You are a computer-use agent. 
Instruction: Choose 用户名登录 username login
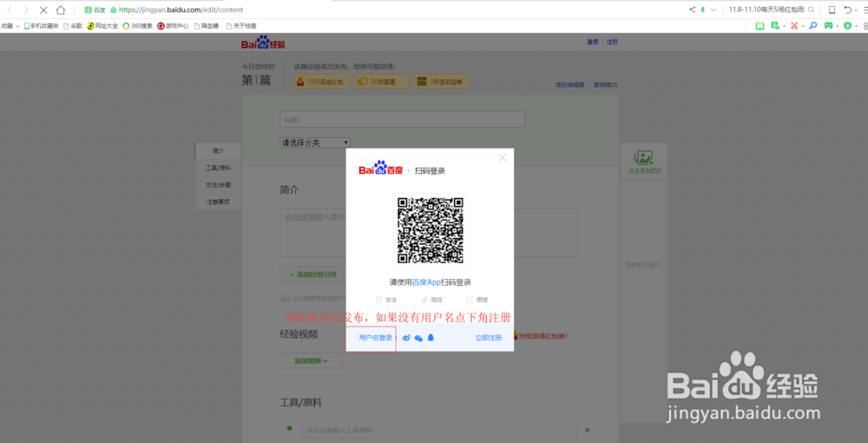point(375,338)
